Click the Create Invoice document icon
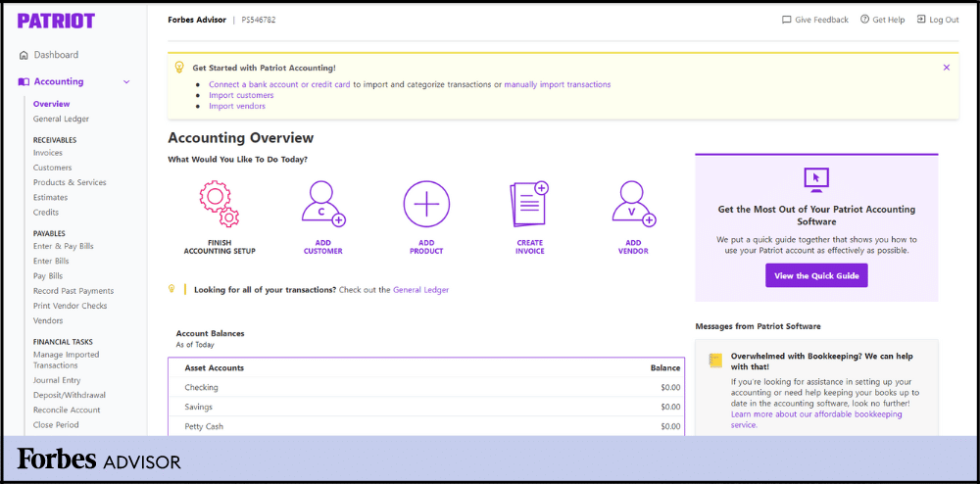Viewport: 980px width, 484px height. [x=529, y=204]
